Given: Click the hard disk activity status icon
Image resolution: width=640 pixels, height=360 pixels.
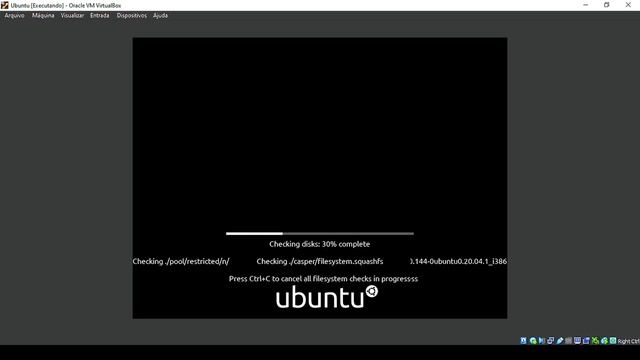Looking at the screenshot, I should [x=523, y=340].
